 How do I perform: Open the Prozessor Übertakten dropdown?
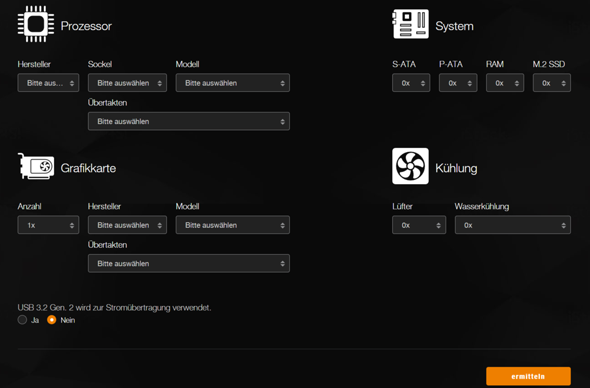point(189,121)
